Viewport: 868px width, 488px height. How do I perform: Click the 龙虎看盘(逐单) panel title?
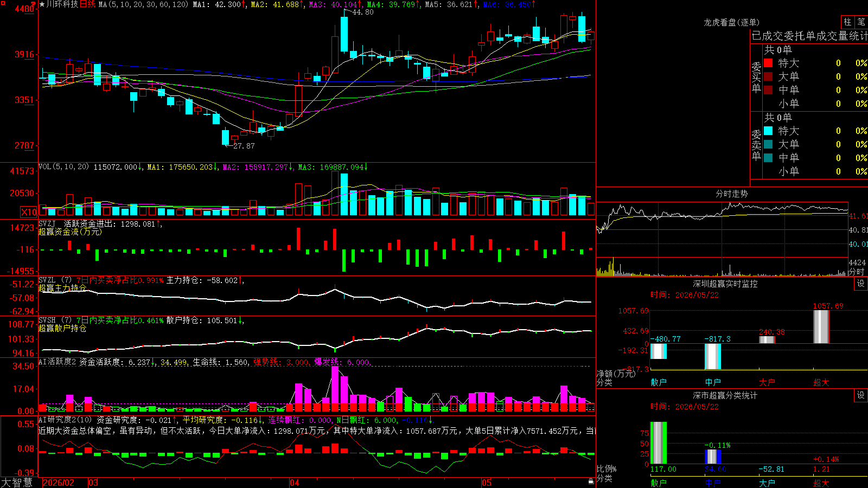732,22
